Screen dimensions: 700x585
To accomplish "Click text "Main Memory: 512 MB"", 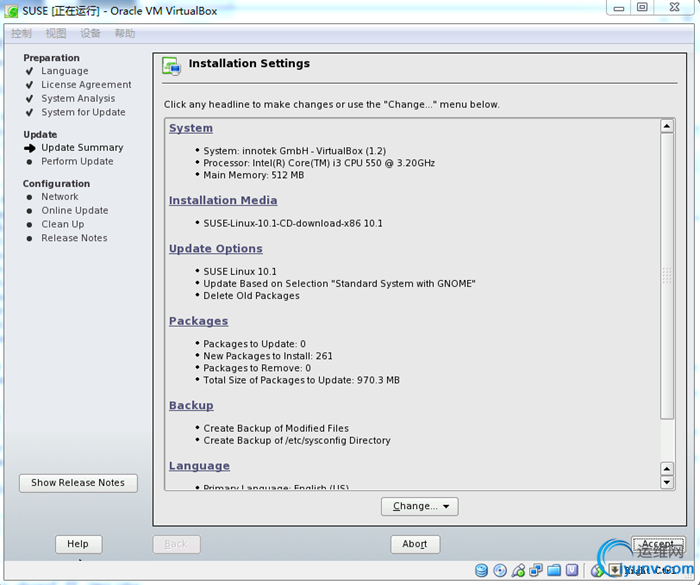I will pos(254,176).
